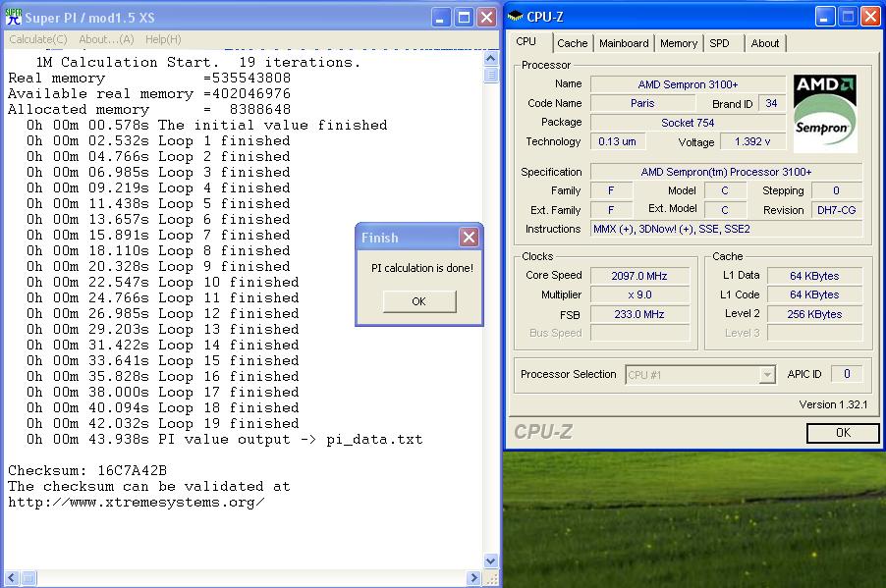886x588 pixels.
Task: Click the 'Real memory =535543808' line
Action: (149, 78)
